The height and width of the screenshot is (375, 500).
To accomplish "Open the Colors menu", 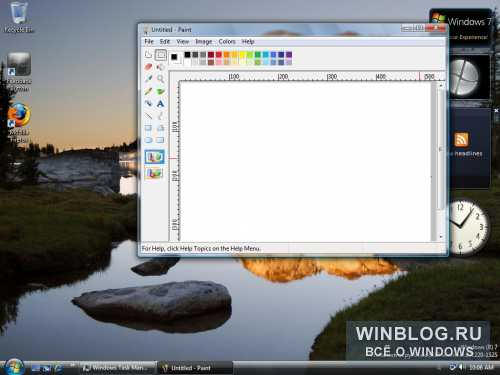I will pos(227,41).
